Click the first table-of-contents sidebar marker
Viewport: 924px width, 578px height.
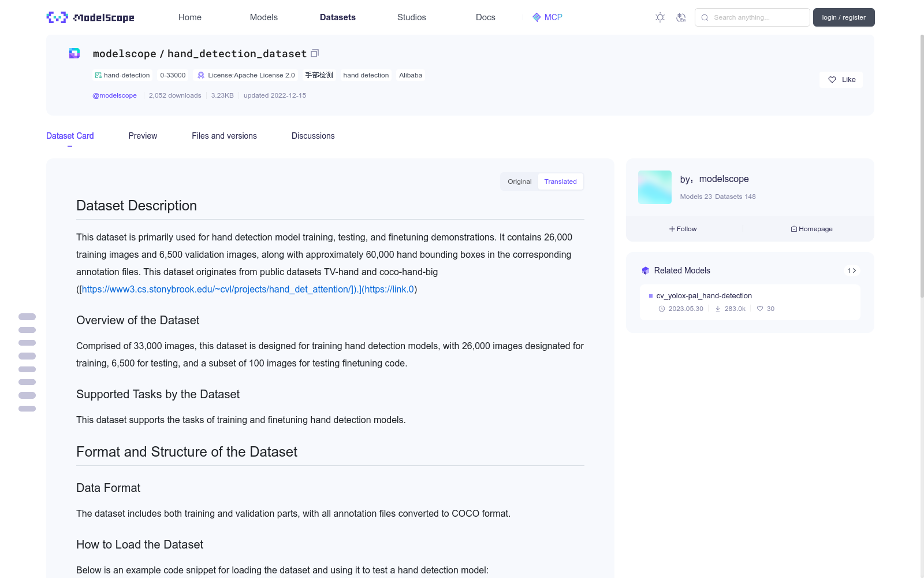[x=27, y=317]
